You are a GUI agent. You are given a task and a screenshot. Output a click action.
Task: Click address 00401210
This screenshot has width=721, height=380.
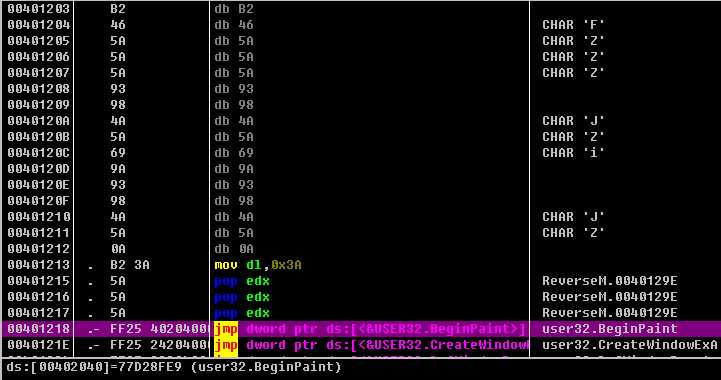(39, 217)
